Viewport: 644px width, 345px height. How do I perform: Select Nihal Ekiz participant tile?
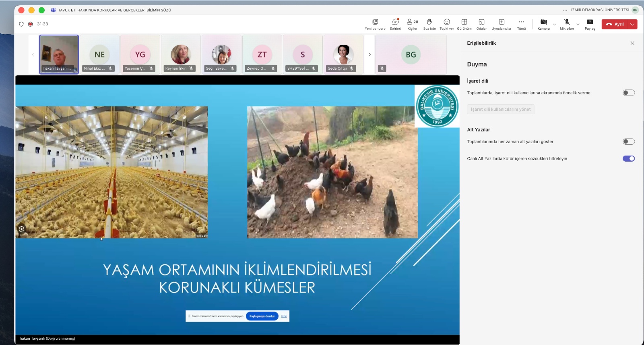(99, 54)
